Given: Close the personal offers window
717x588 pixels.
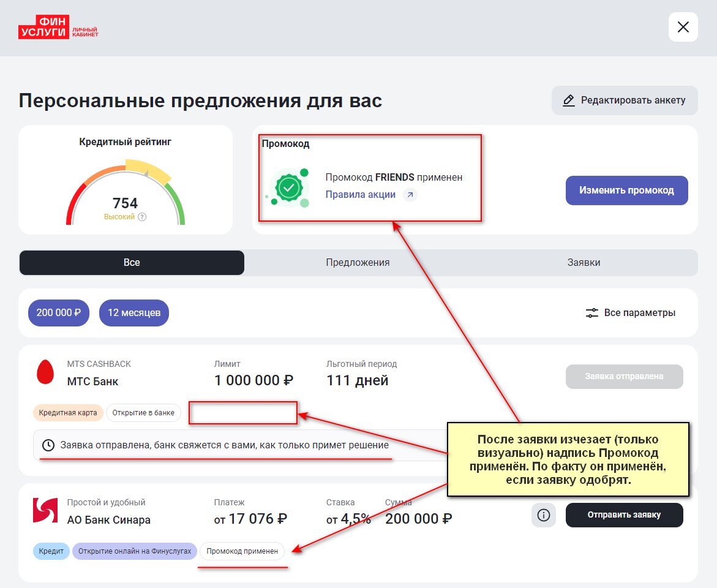Looking at the screenshot, I should 683,27.
